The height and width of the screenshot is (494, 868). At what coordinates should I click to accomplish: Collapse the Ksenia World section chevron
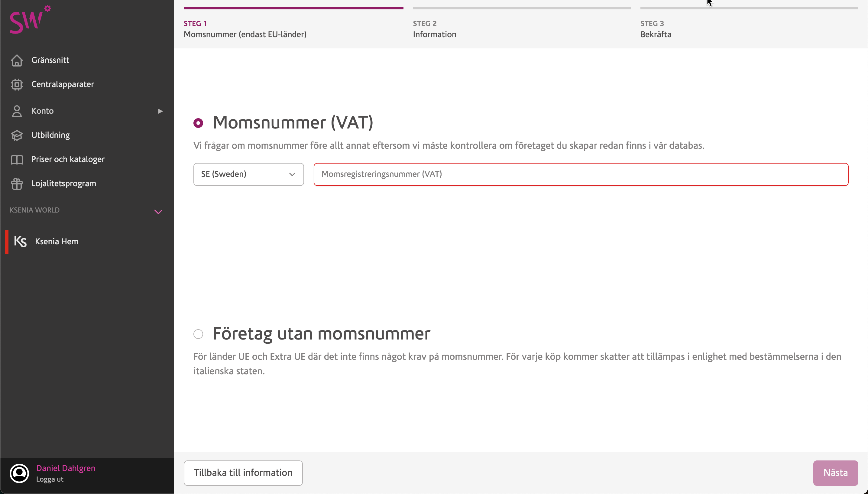point(158,212)
